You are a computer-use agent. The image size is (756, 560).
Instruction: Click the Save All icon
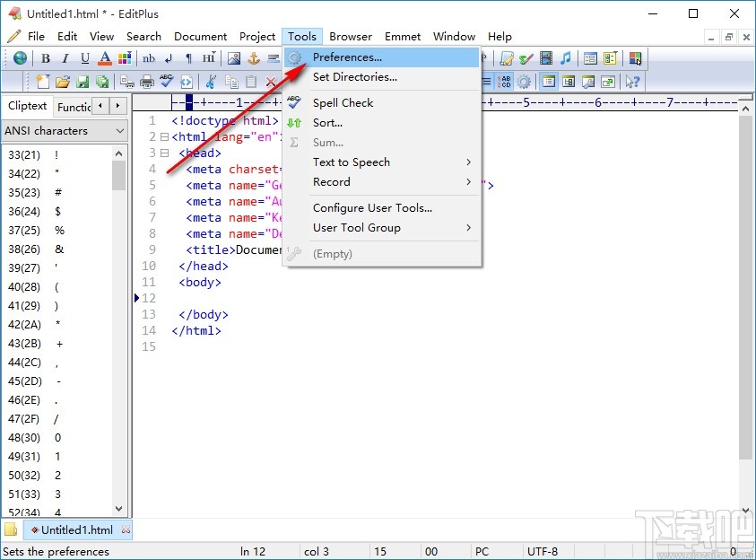coord(102,82)
